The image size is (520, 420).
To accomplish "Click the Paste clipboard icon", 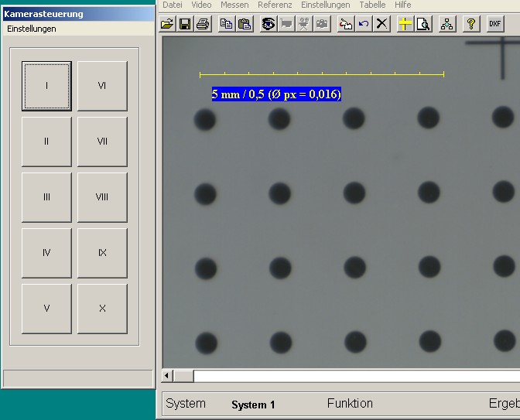I will point(245,24).
